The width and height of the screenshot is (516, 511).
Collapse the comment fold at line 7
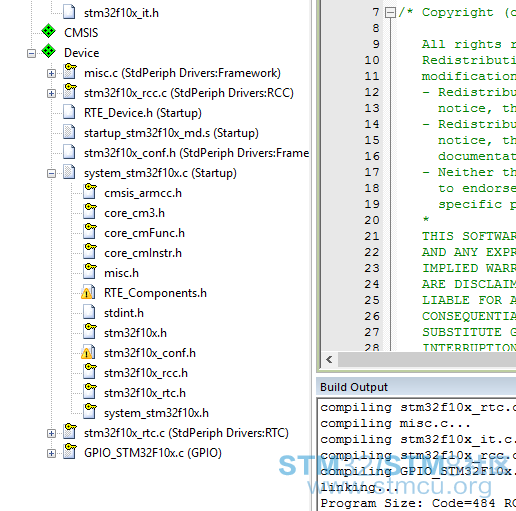(390, 13)
